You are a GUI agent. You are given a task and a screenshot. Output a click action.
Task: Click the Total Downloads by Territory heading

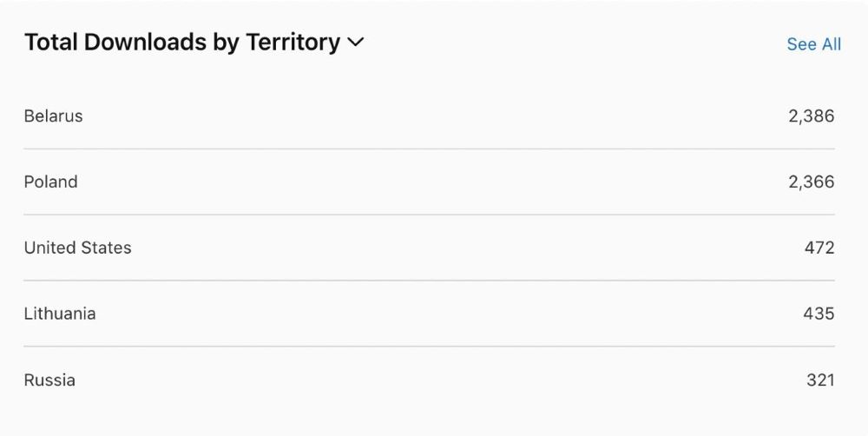click(182, 43)
